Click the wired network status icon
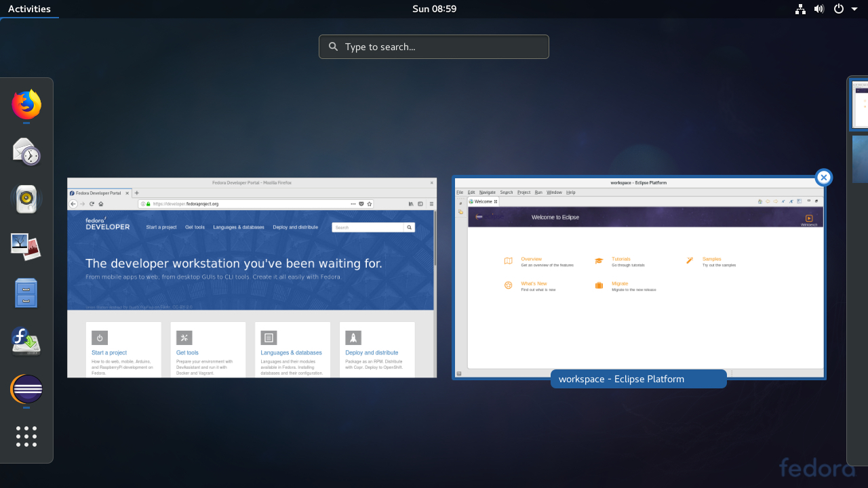 [800, 9]
